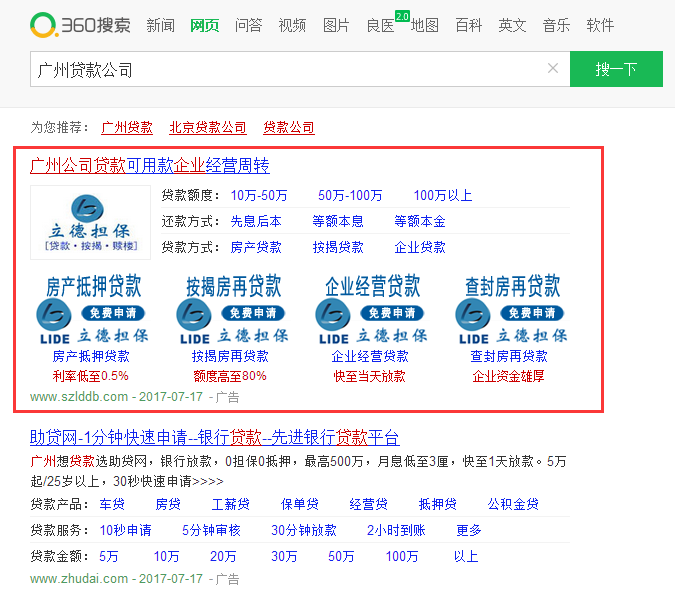Go to the 良医 tab
Viewport: 675px width, 600px height.
click(380, 26)
